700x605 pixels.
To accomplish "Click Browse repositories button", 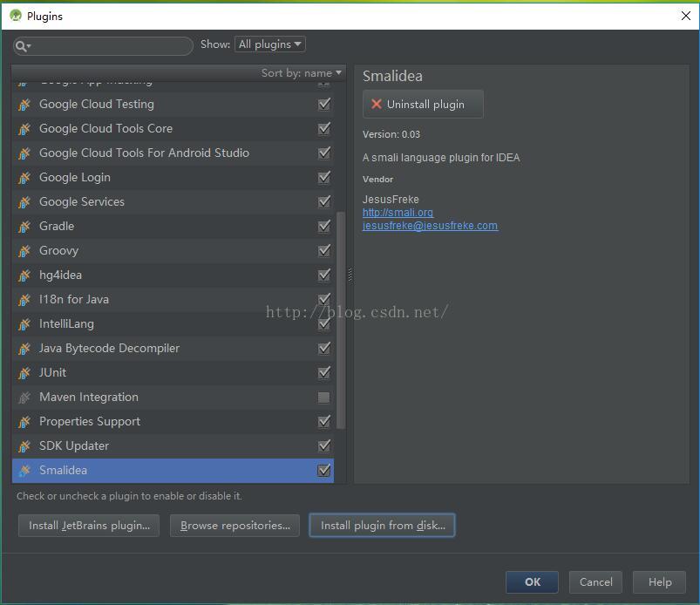I will tap(234, 526).
